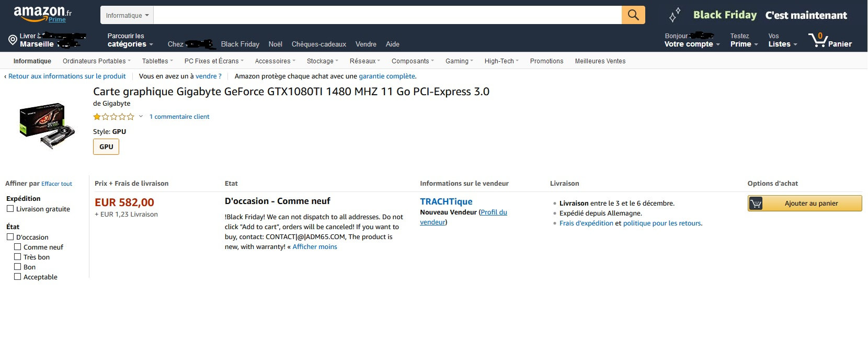Click the Black Friday sparkle icon
868x339 pixels.
675,15
